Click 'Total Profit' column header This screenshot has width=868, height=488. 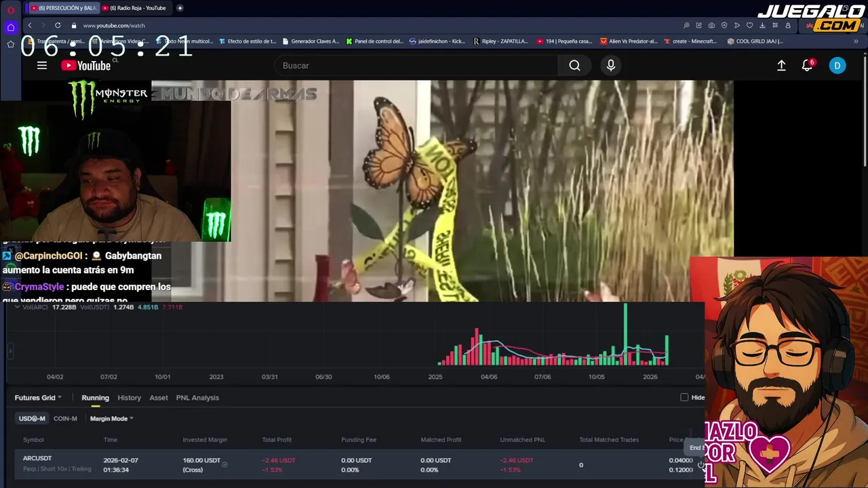[x=277, y=440]
